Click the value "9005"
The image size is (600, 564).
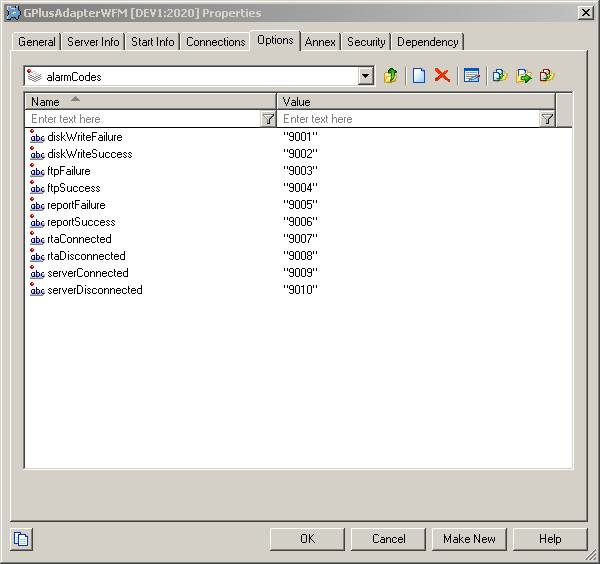(x=300, y=205)
